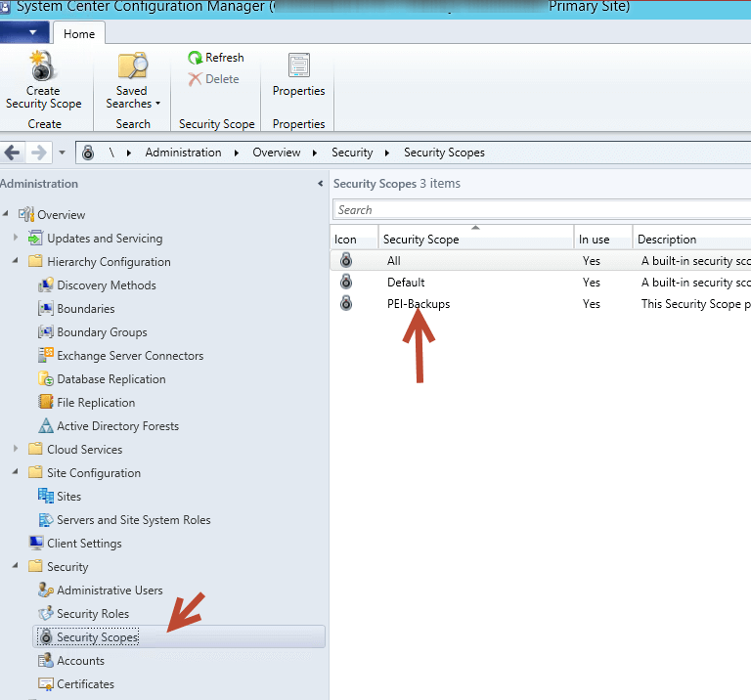Click the forward navigation arrow
The image size is (751, 700).
click(x=39, y=153)
